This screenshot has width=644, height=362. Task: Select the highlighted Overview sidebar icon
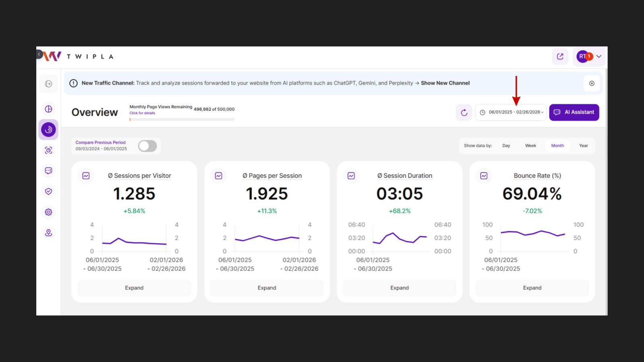(x=48, y=130)
